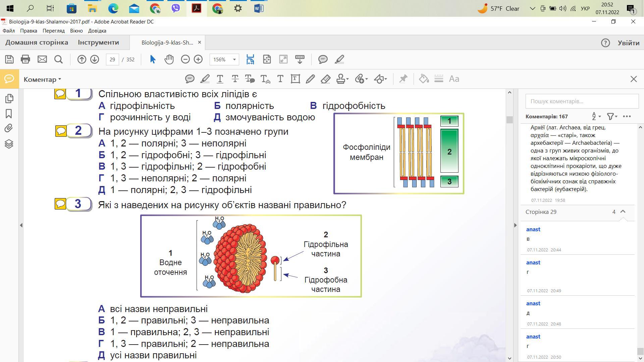Choose the Underline text tool
Screen dimensions: 644x362
[220, 79]
